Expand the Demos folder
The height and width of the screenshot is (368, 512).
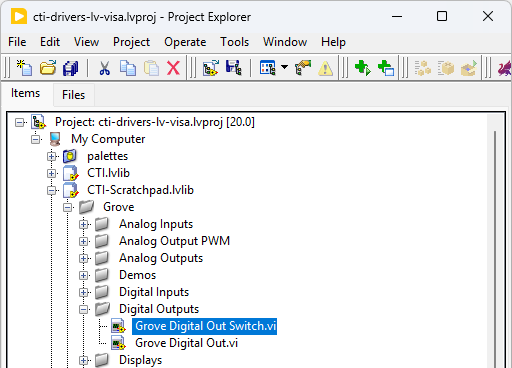click(84, 275)
